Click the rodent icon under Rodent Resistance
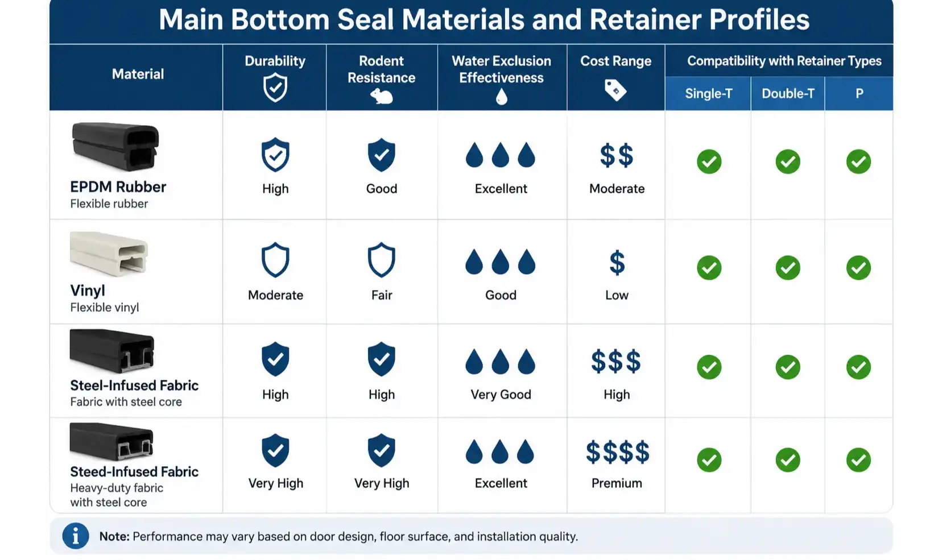This screenshot has height=560, width=934. click(382, 97)
